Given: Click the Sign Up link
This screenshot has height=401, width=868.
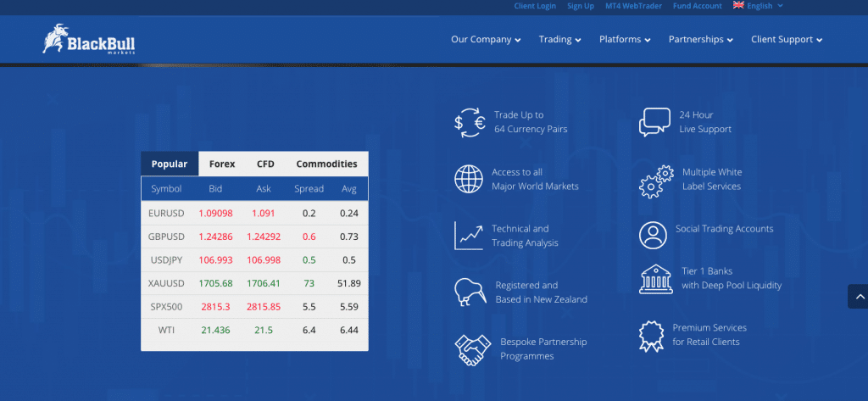Looking at the screenshot, I should (581, 6).
